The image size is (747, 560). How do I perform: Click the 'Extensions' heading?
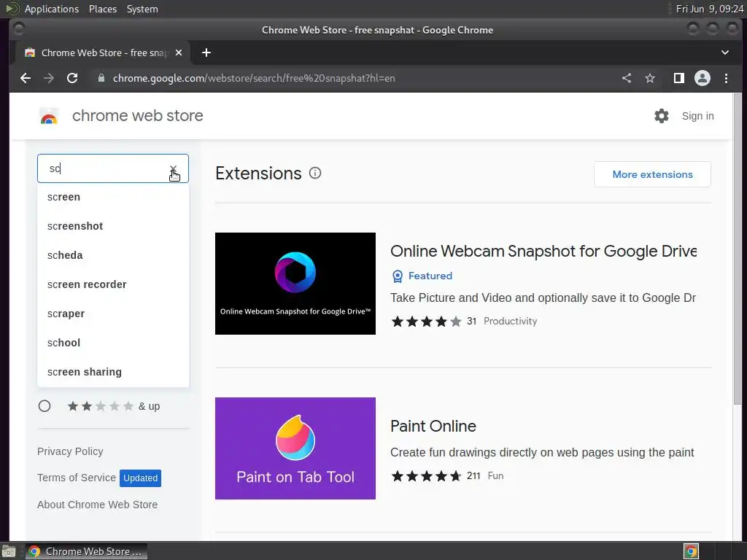click(258, 174)
